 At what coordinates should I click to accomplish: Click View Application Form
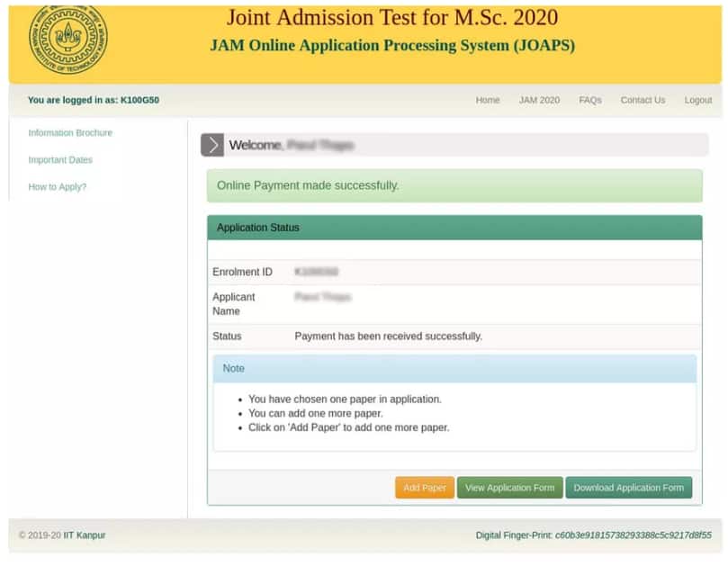[509, 487]
